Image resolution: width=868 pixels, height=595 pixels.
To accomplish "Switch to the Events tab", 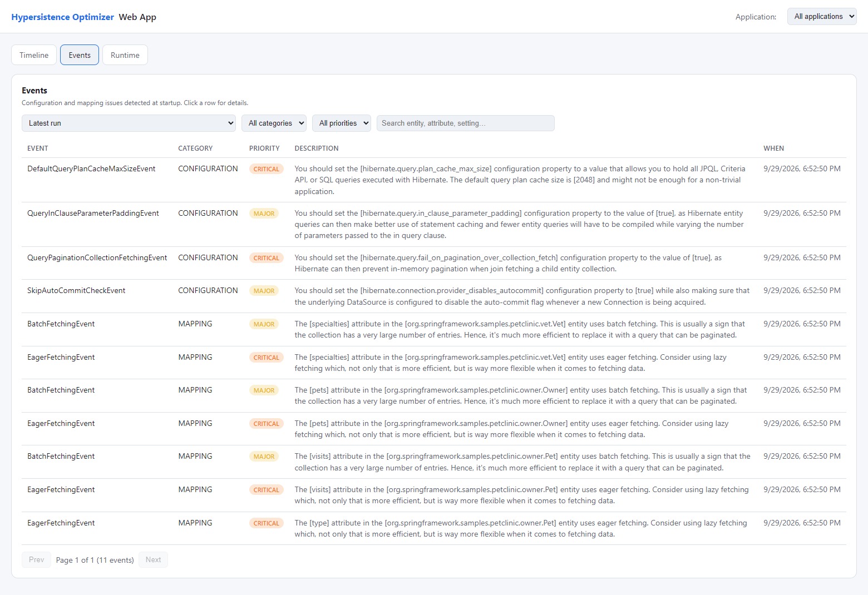I will point(80,55).
